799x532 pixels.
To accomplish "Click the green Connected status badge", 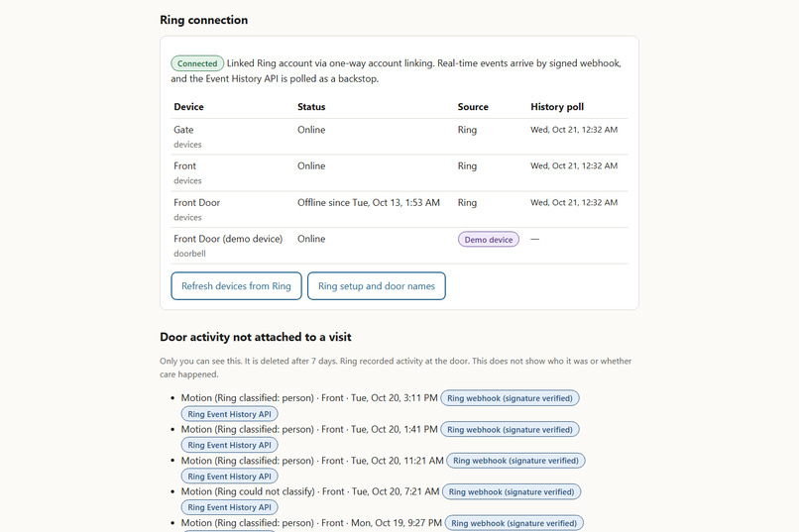I will [197, 63].
